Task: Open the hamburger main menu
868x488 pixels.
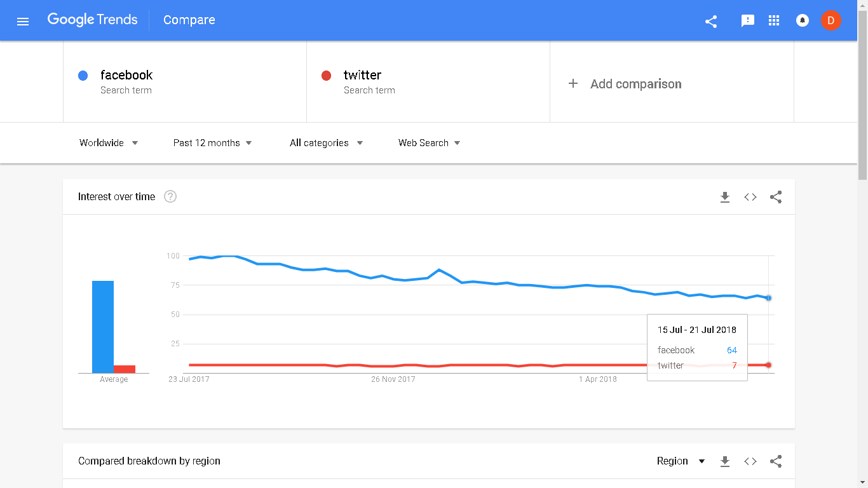Action: 23,21
